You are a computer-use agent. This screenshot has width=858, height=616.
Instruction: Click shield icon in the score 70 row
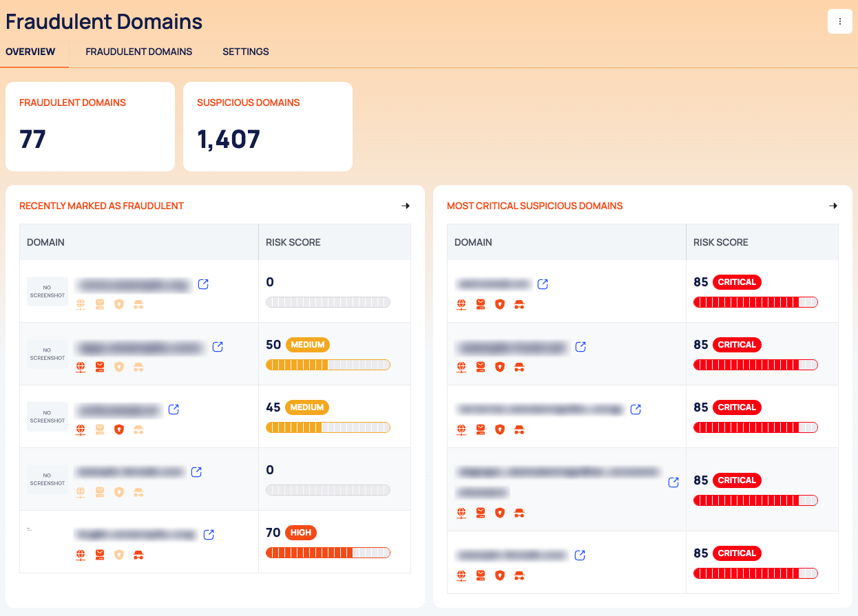click(119, 555)
